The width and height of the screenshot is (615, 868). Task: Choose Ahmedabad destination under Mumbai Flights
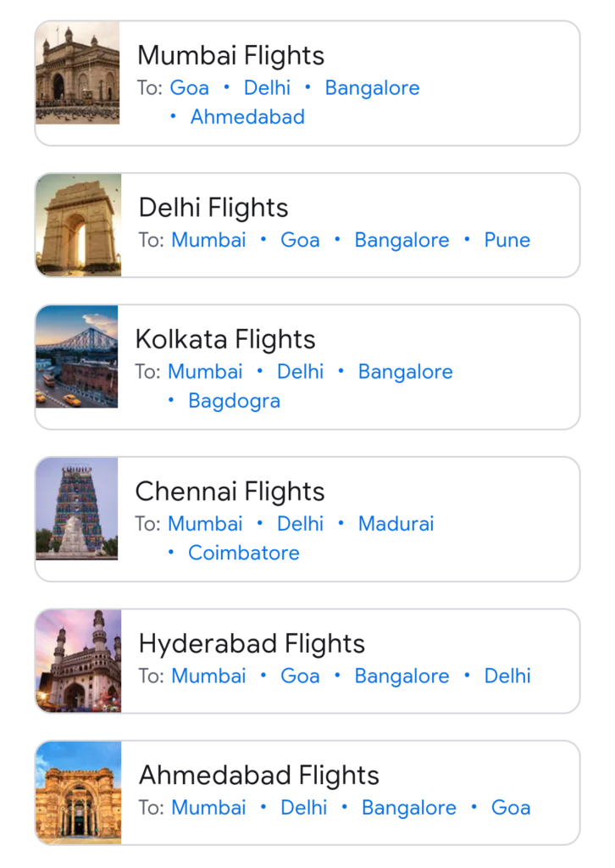pyautogui.click(x=247, y=117)
